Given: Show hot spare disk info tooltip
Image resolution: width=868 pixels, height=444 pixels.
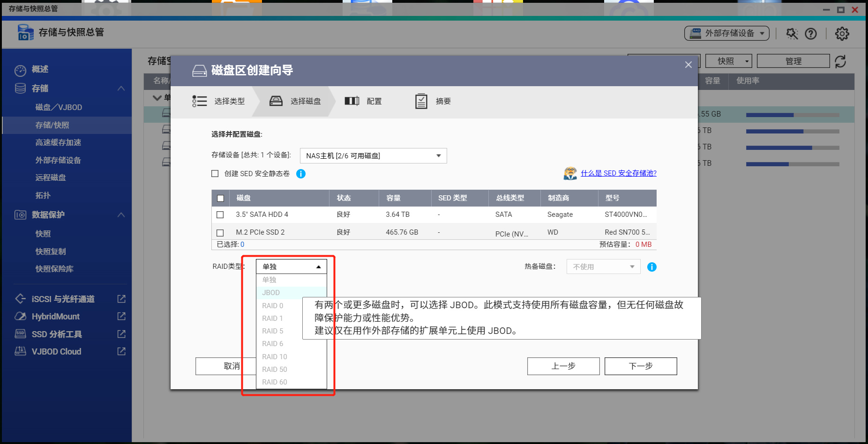Looking at the screenshot, I should pos(652,267).
